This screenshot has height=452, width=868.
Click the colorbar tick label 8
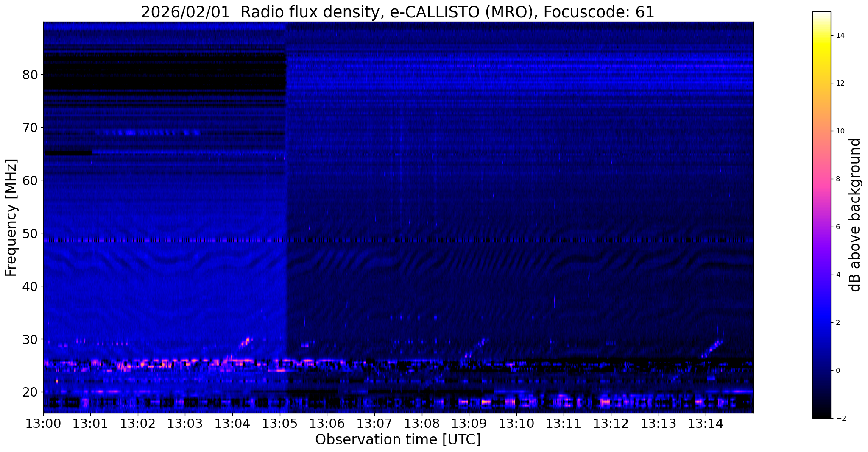[x=837, y=179]
